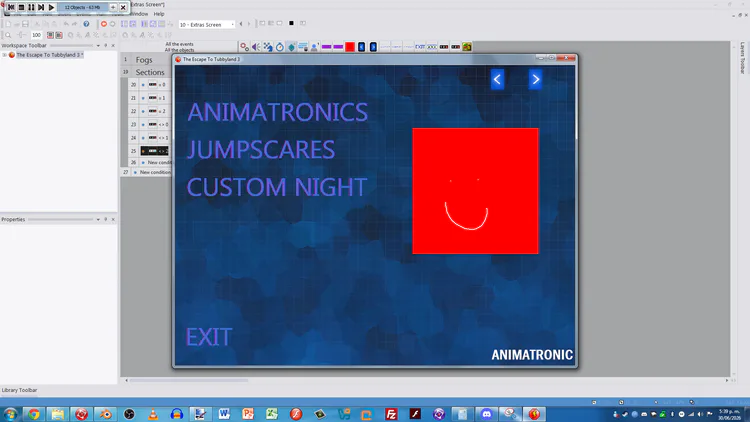
Task: Click the red square object column header
Action: [350, 46]
